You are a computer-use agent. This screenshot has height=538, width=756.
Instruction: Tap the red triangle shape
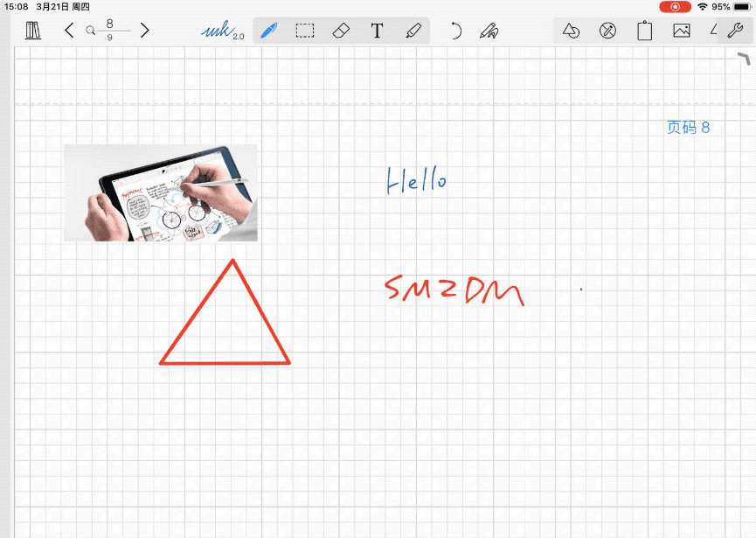pyautogui.click(x=225, y=311)
